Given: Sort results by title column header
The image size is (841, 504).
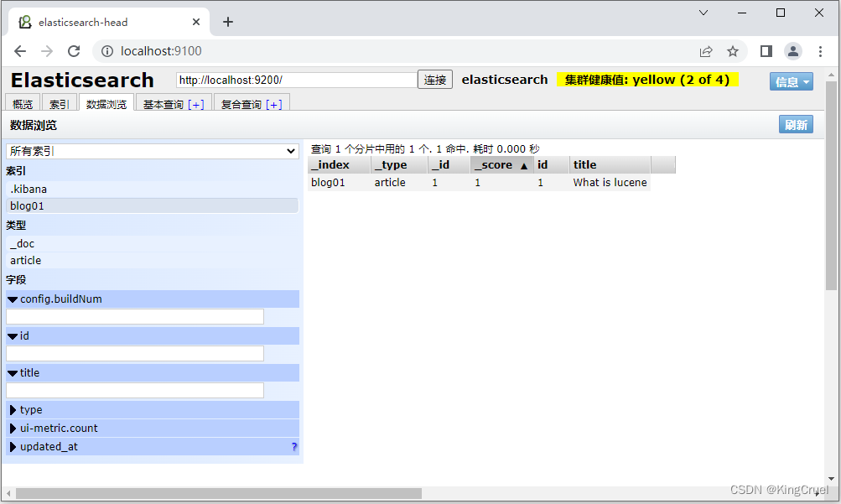Looking at the screenshot, I should (610, 164).
